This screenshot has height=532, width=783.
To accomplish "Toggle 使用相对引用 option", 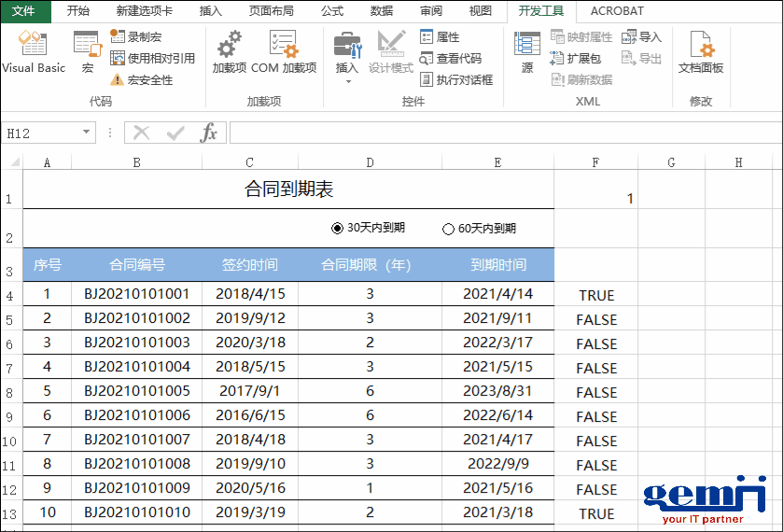I will point(152,58).
